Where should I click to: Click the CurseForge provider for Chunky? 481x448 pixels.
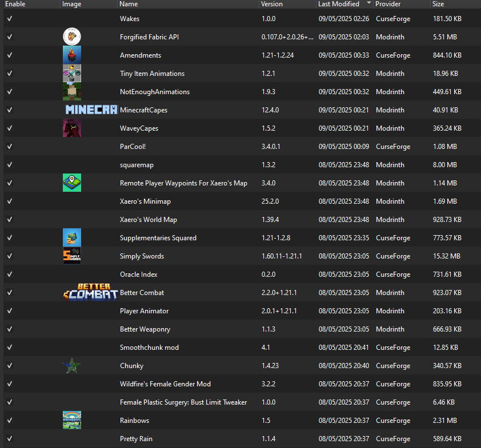tap(393, 366)
